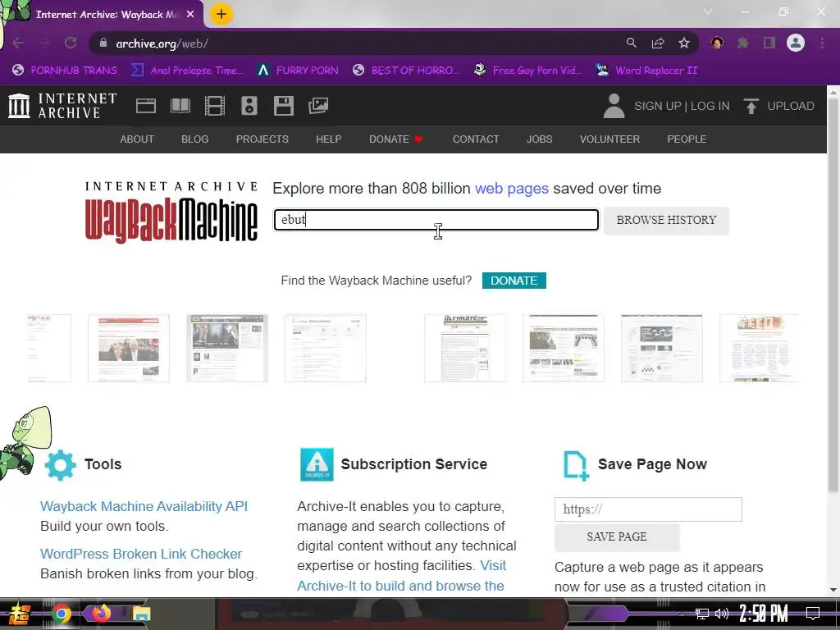Open the notifications center icon
The width and height of the screenshot is (840, 630).
813,614
